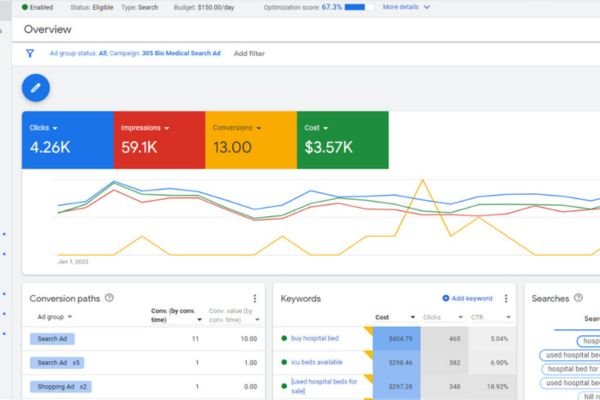Open used hospital beds for sale keyword
The image size is (600, 400).
tap(324, 386)
